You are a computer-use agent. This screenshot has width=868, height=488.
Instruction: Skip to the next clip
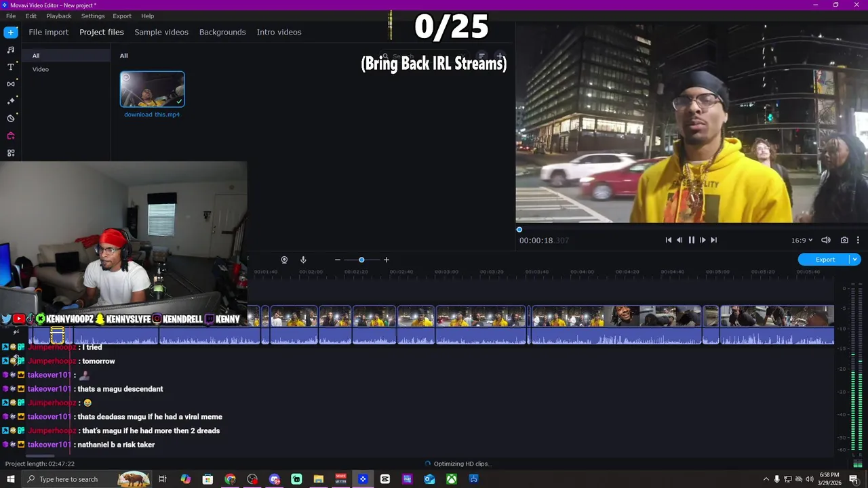[713, 240]
